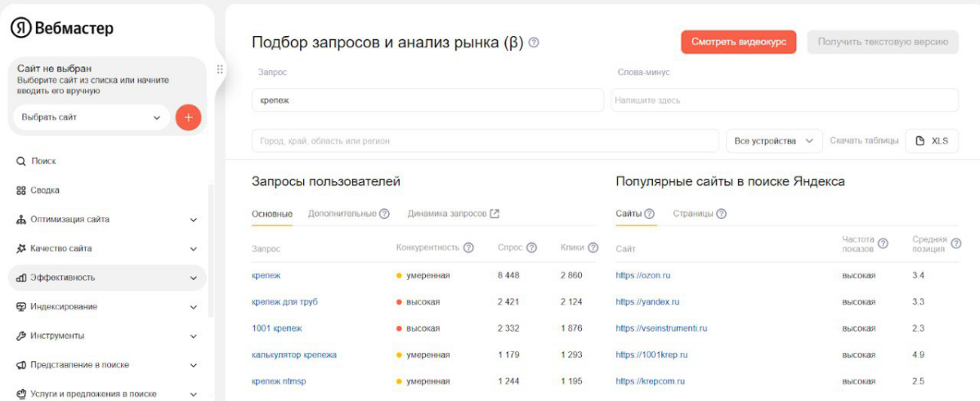Expand the Оптимизация сайта section chevron
This screenshot has width=980, height=401.
[x=194, y=220]
